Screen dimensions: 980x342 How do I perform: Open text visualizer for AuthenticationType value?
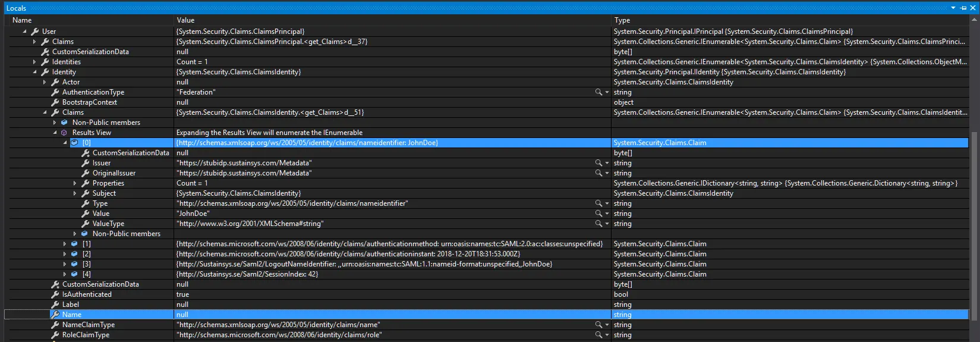(x=598, y=92)
